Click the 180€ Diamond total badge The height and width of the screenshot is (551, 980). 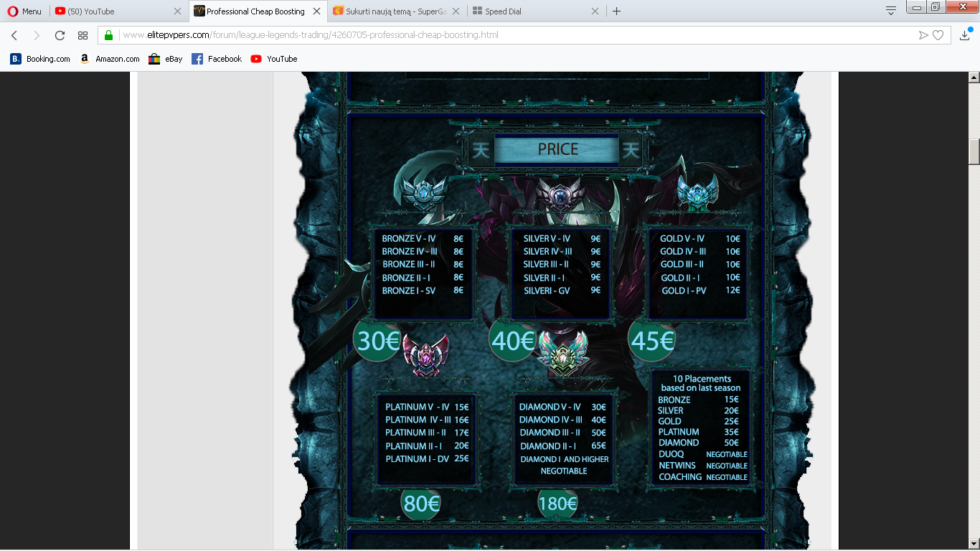557,504
